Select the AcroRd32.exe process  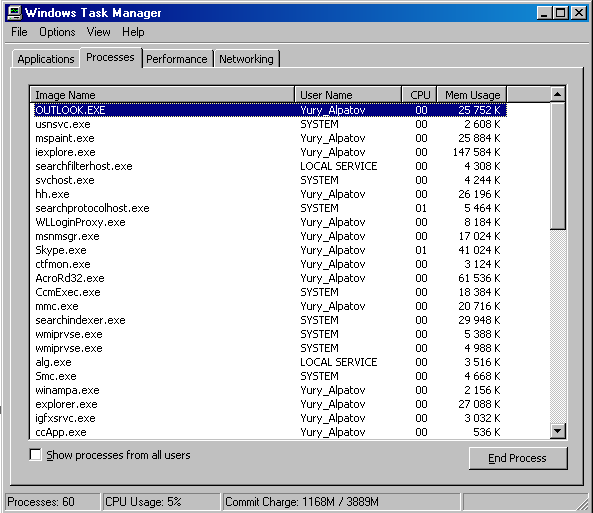point(270,278)
